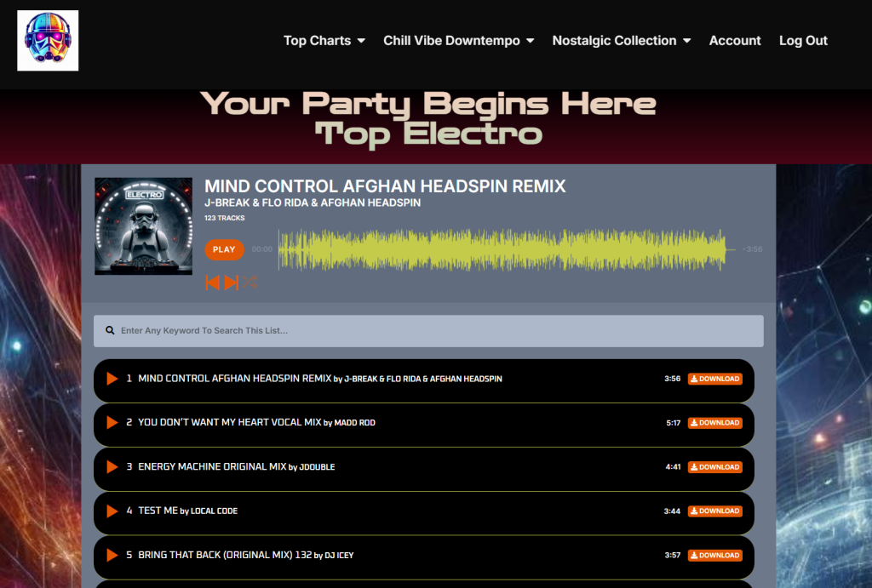
Task: Download You Don't Want My Heart
Action: coord(715,423)
